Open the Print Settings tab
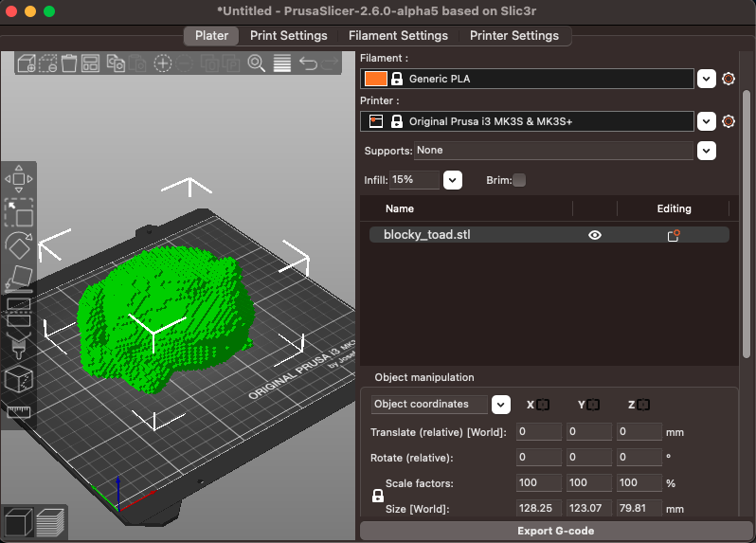This screenshot has height=543, width=756. pyautogui.click(x=288, y=36)
